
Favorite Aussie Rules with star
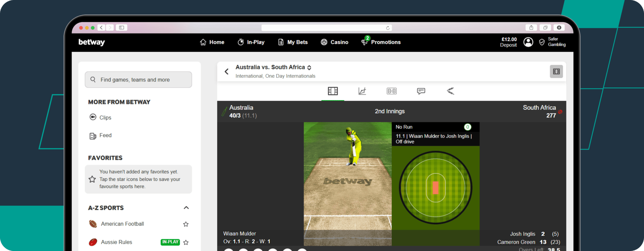(186, 242)
